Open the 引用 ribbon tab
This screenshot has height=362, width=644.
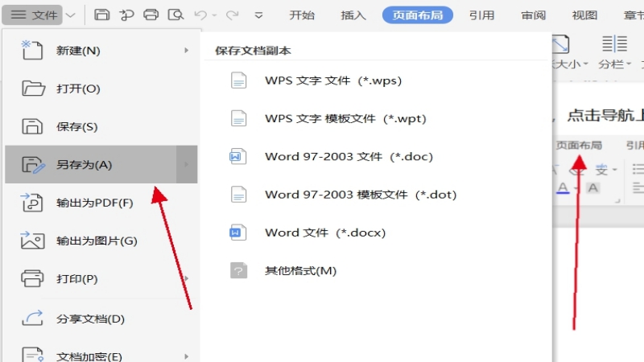pyautogui.click(x=482, y=14)
